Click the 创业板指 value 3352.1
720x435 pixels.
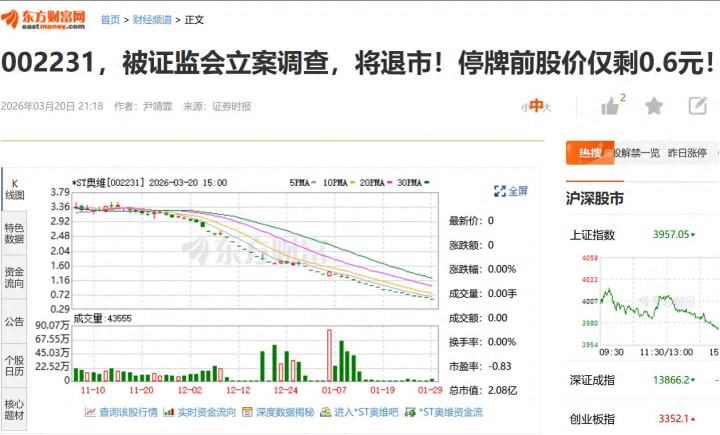click(674, 418)
